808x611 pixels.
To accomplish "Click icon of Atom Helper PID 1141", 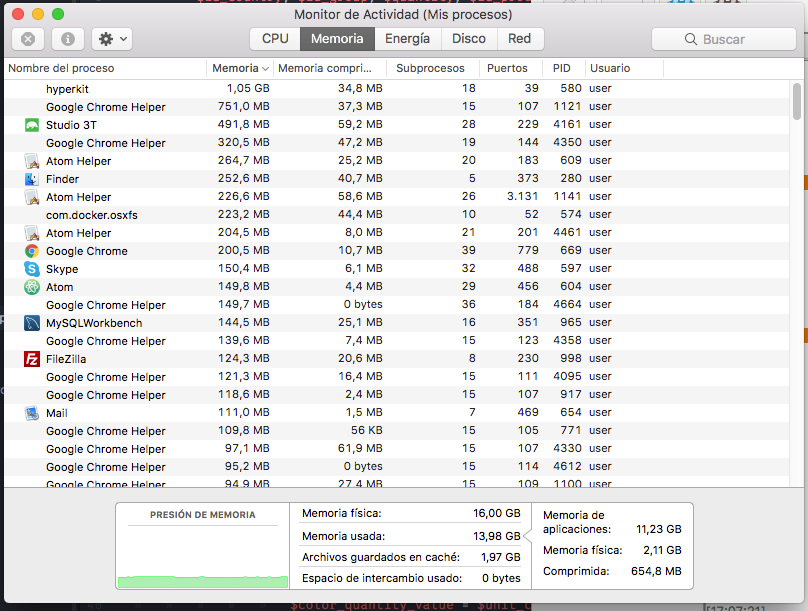I will [32, 197].
